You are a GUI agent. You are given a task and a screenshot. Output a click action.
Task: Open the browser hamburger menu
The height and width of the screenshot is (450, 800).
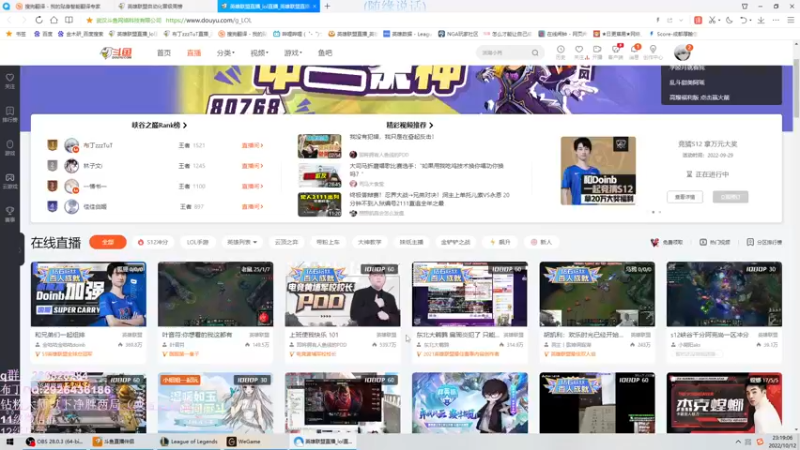791,20
